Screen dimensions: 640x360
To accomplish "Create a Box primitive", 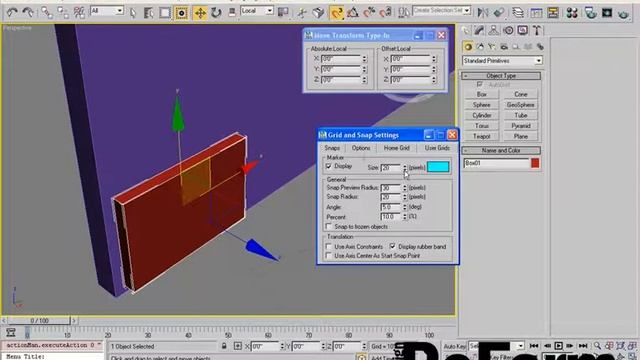I will pos(482,94).
